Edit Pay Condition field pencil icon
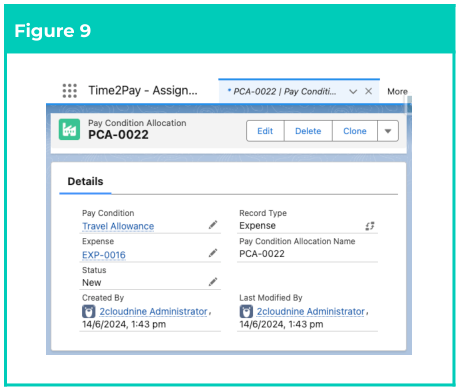The height and width of the screenshot is (391, 460). [x=213, y=225]
